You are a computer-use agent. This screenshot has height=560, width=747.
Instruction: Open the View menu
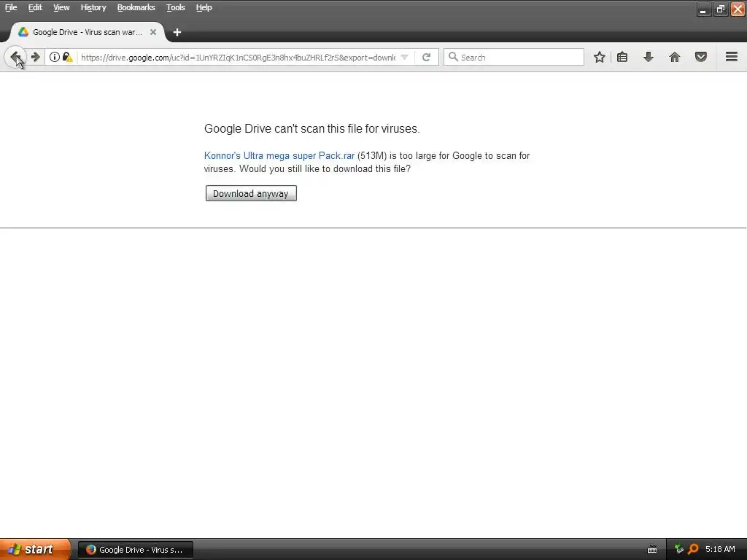pyautogui.click(x=61, y=7)
